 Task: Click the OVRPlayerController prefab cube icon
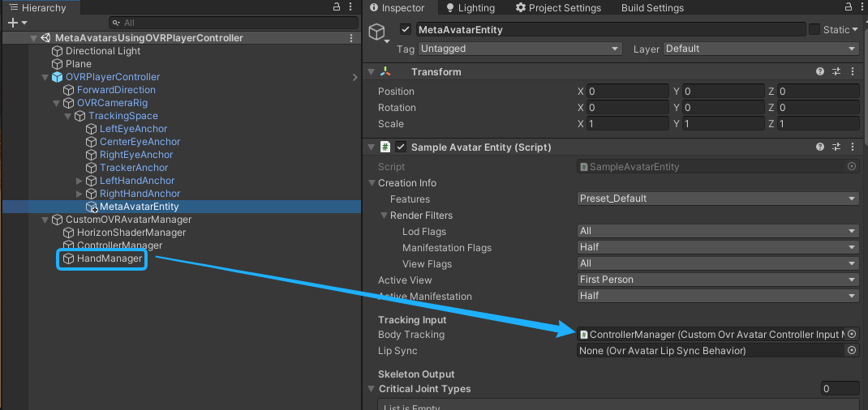pyautogui.click(x=57, y=77)
